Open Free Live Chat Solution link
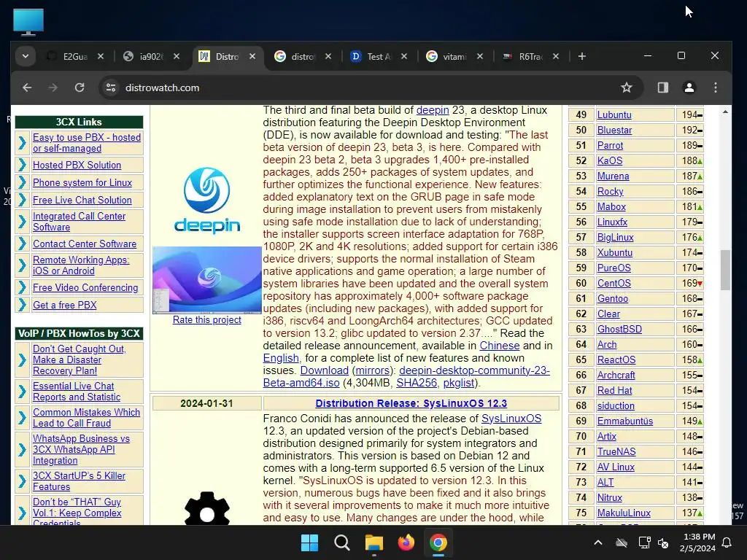 pyautogui.click(x=82, y=201)
